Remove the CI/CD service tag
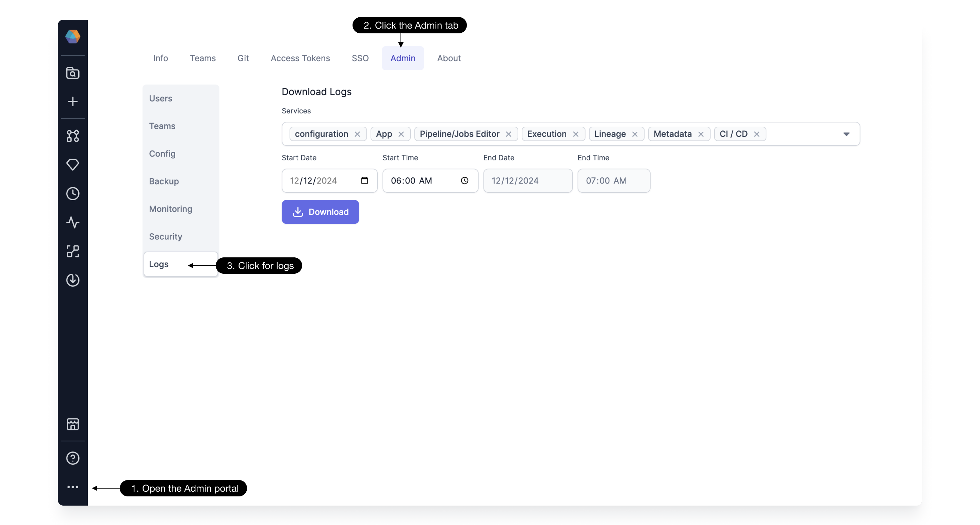The height and width of the screenshot is (525, 980). tap(758, 134)
